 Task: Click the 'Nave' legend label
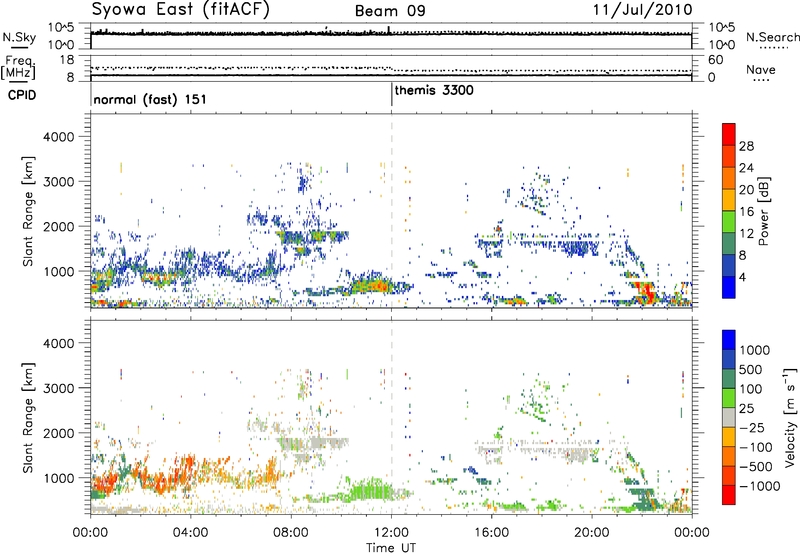point(761,69)
